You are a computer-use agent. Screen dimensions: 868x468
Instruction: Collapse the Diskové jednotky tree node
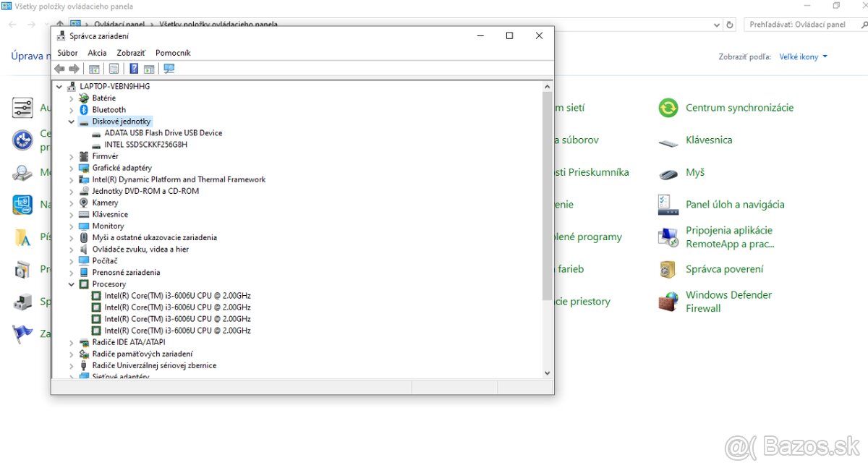pyautogui.click(x=72, y=122)
